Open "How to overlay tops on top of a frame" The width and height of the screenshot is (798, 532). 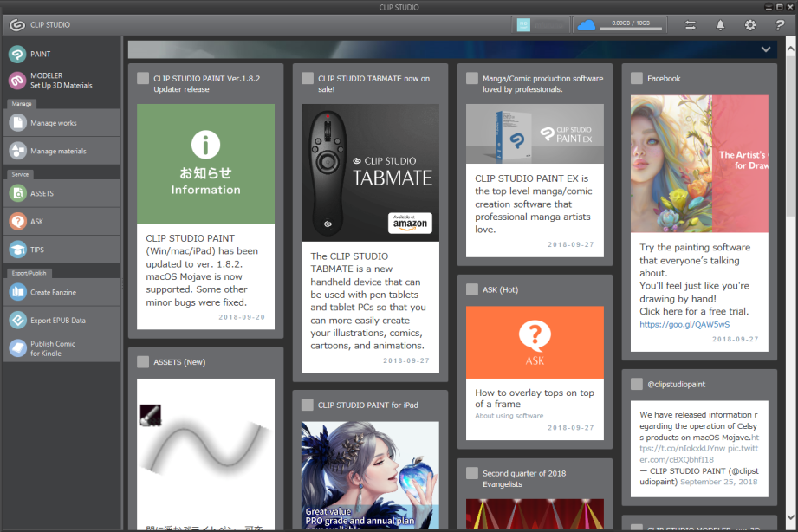click(535, 398)
